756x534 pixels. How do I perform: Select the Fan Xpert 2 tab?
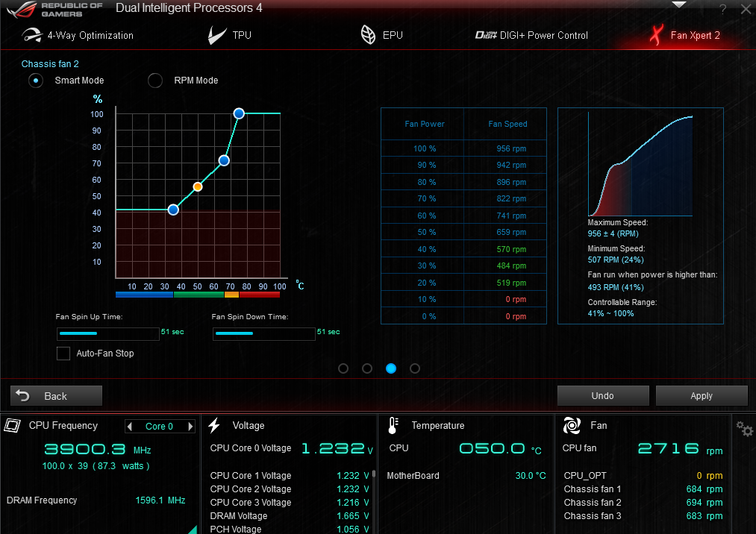click(684, 35)
